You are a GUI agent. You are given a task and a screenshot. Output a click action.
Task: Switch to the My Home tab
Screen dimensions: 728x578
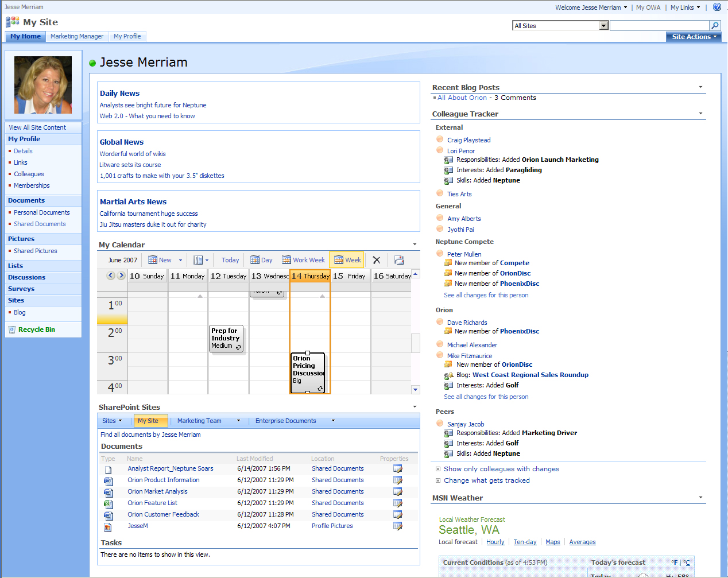pos(25,36)
